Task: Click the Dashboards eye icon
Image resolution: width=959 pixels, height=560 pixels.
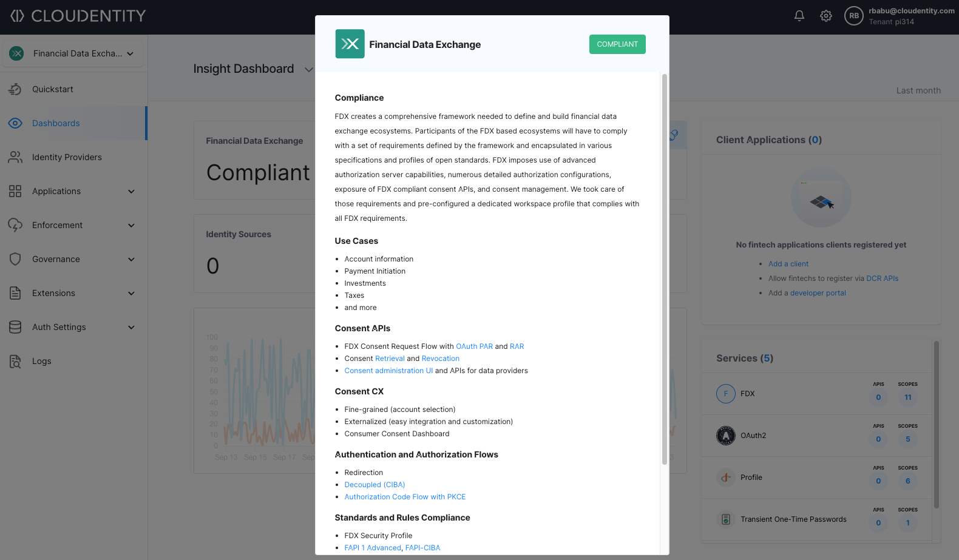Action: (15, 123)
